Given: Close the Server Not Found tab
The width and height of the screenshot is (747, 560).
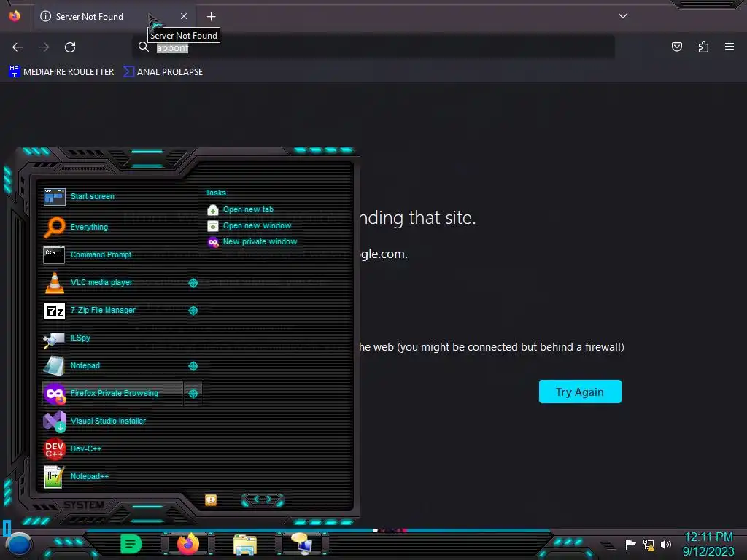Looking at the screenshot, I should click(184, 16).
